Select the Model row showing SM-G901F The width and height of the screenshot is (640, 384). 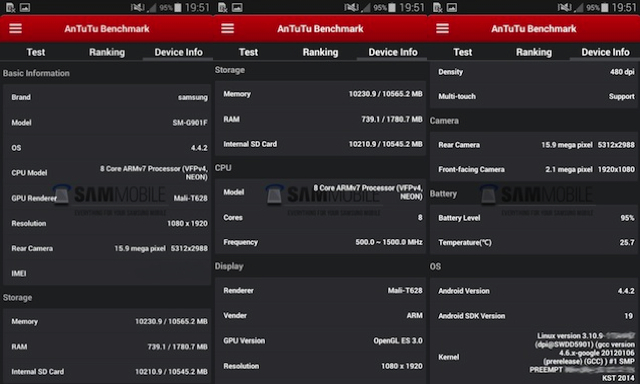tap(107, 122)
